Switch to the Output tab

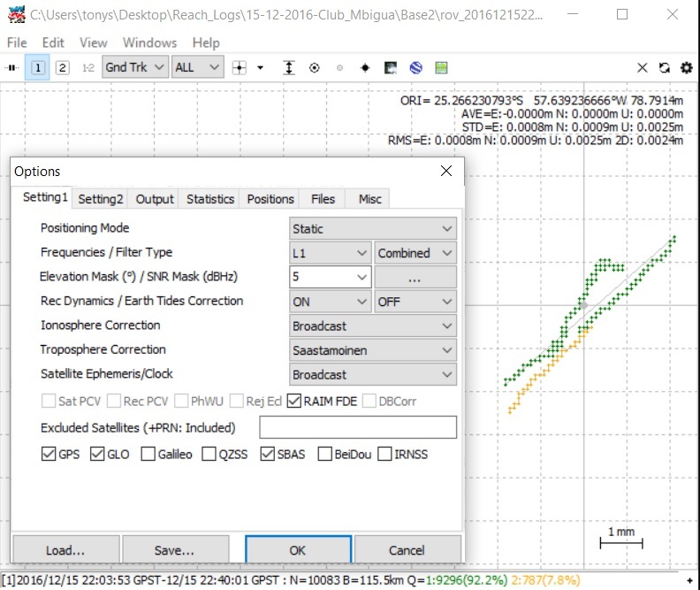click(155, 199)
